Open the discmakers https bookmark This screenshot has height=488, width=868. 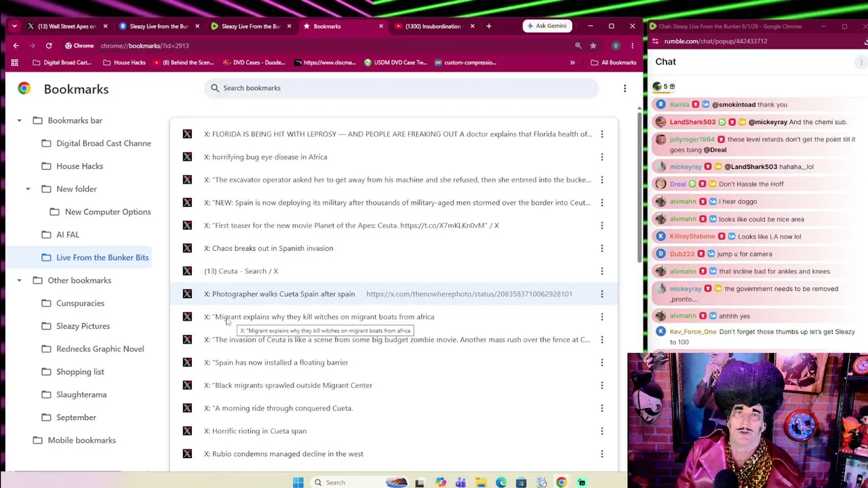pyautogui.click(x=325, y=62)
